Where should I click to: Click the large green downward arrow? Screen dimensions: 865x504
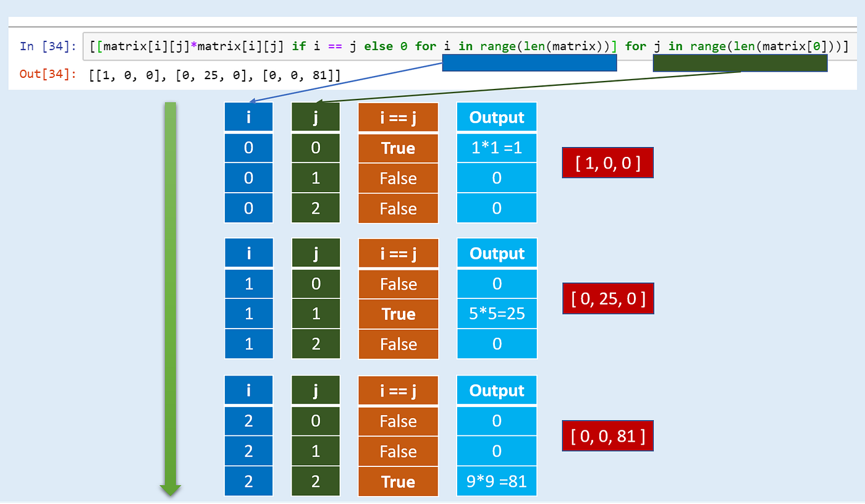point(171,296)
